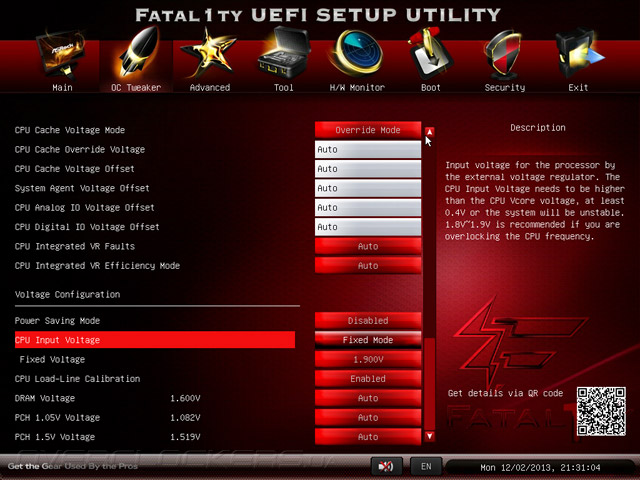Open DRAM Voltage Auto dropdown
Screen dimensions: 640x480
(x=368, y=398)
